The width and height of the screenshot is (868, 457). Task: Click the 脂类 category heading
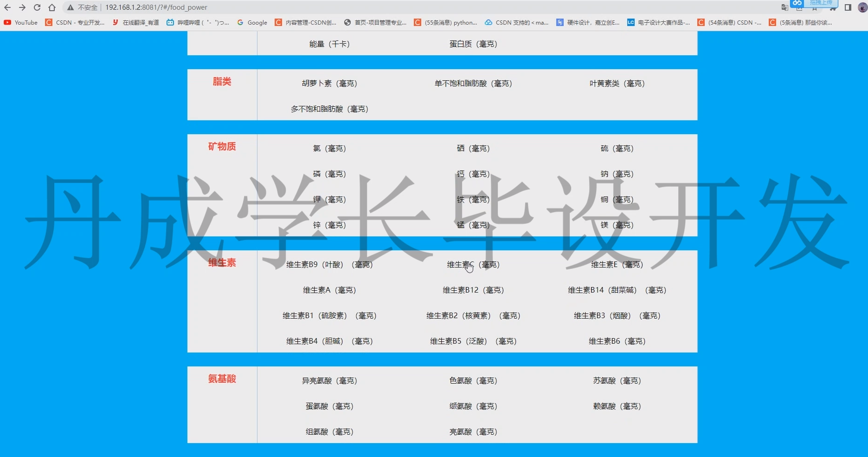point(222,82)
